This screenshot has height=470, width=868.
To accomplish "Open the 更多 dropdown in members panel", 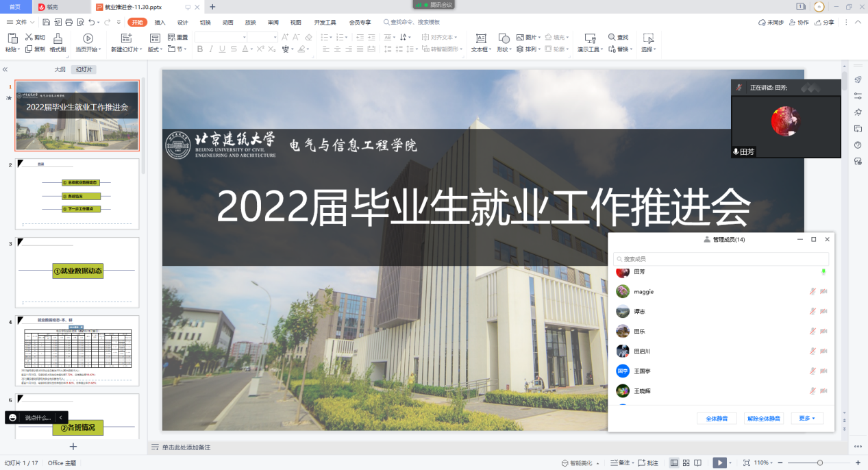I will point(807,419).
